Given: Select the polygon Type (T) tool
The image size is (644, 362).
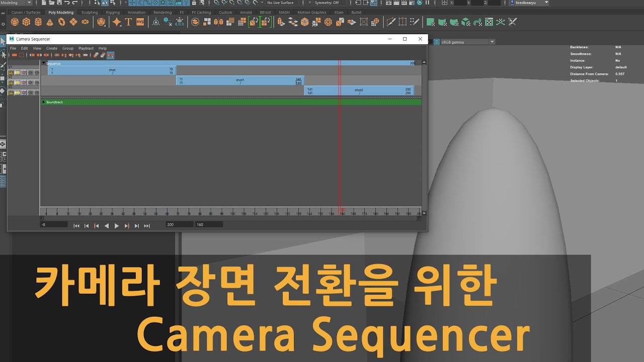Looking at the screenshot, I should (x=128, y=22).
